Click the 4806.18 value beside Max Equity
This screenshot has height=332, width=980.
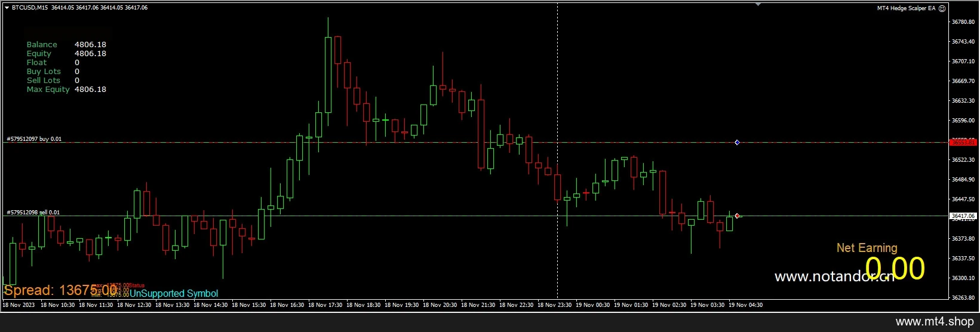(90, 90)
